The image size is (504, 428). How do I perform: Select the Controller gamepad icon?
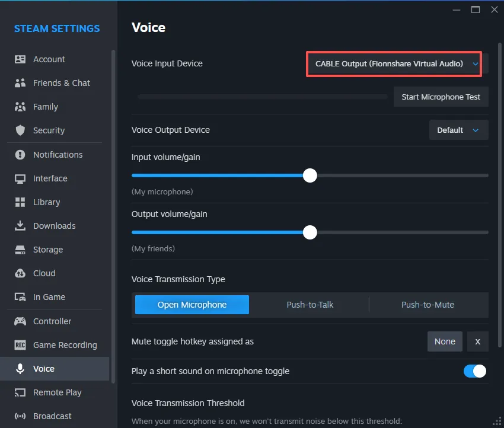(x=20, y=321)
